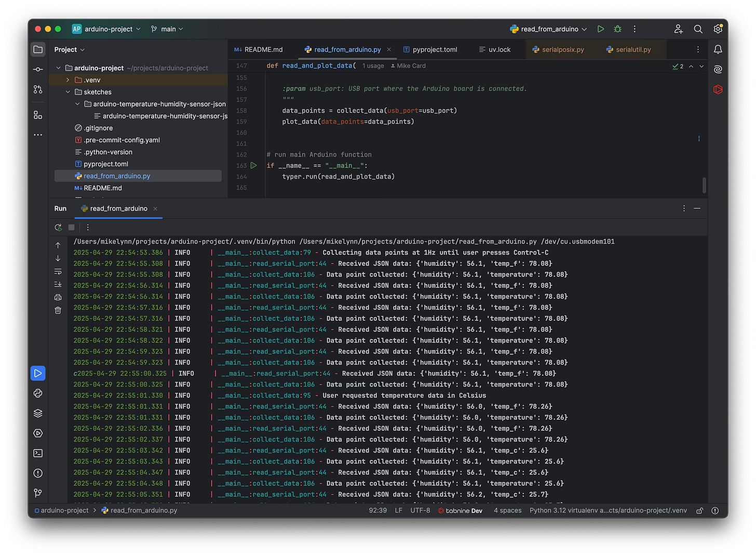Select README.md in the project tree
756x555 pixels.
(x=103, y=188)
